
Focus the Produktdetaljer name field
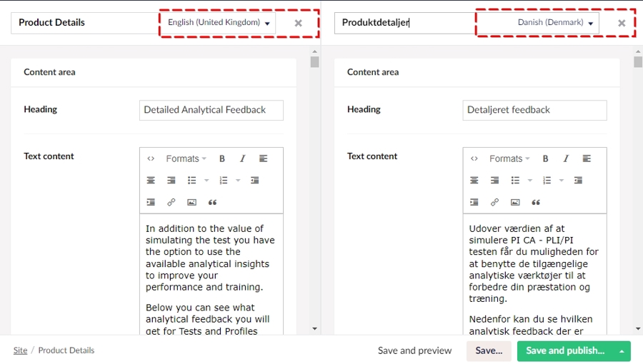[405, 23]
